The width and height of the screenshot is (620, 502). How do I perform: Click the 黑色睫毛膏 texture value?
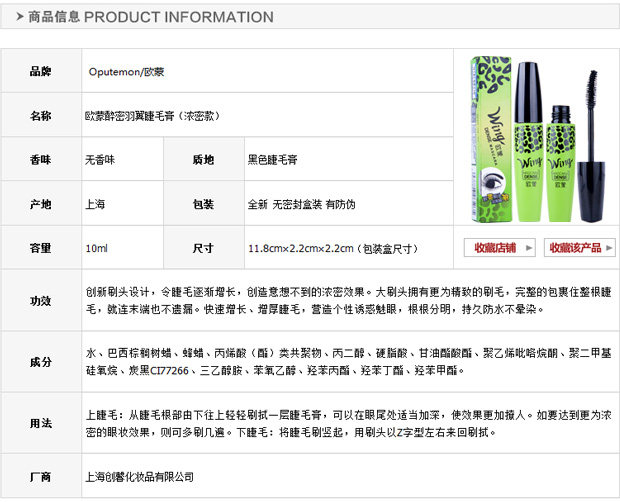point(272,160)
